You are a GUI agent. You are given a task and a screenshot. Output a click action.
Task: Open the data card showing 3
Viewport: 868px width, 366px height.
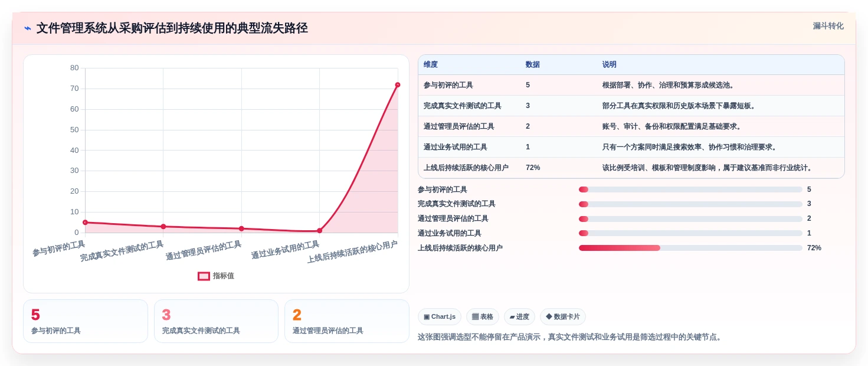point(216,321)
